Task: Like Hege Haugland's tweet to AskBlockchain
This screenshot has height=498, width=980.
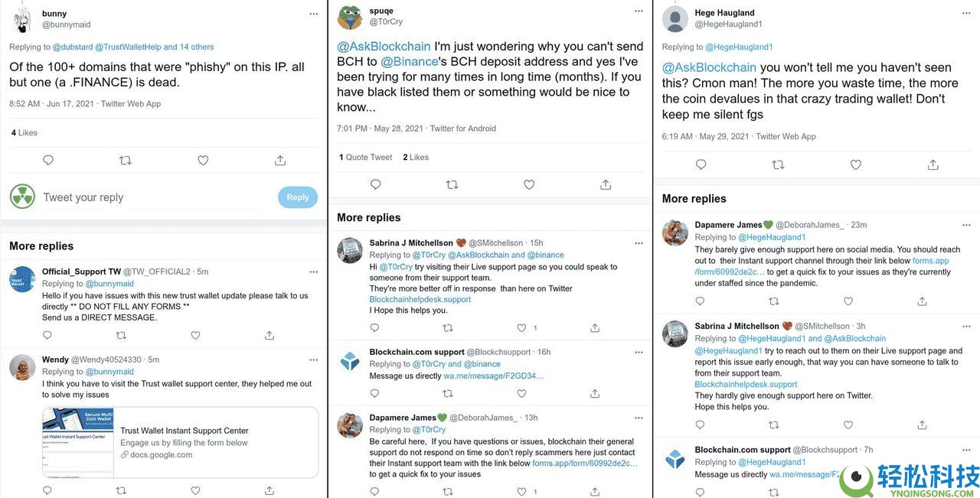Action: 856,164
